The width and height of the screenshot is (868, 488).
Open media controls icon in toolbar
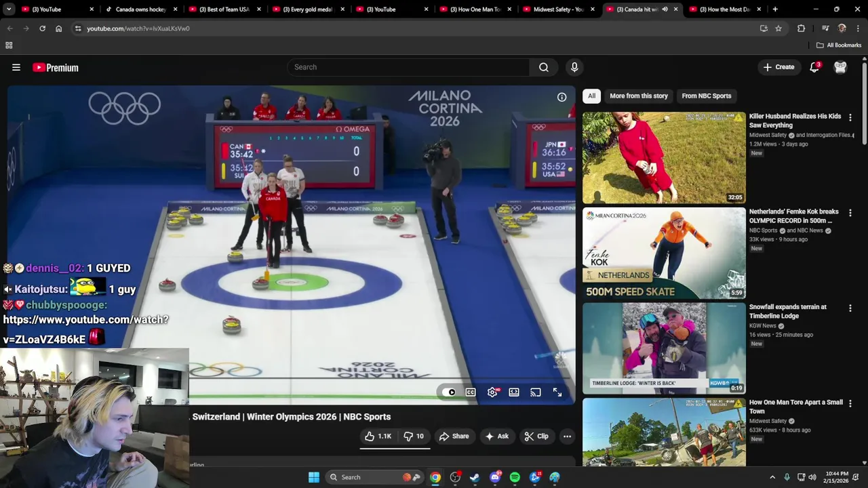pos(825,28)
